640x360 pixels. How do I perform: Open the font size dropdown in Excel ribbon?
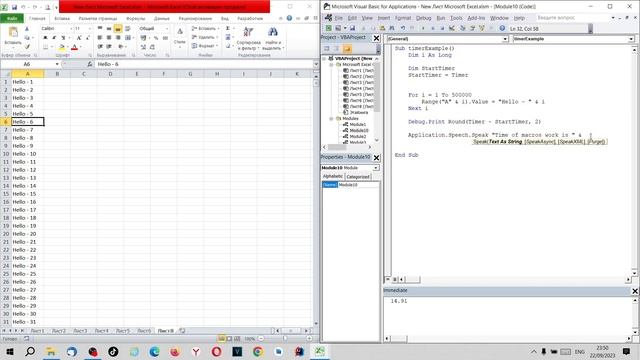pos(89,28)
